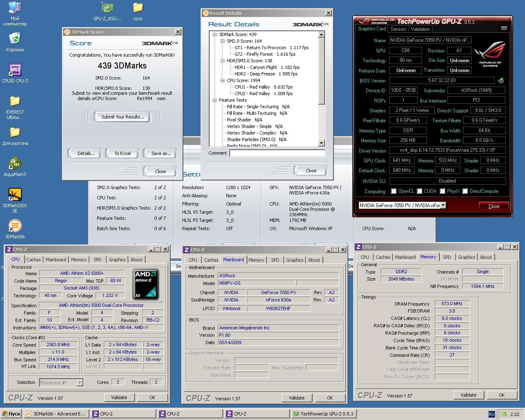Click the AMD Athlon II logo in CPU-Z
525x420 pixels.
(x=146, y=284)
